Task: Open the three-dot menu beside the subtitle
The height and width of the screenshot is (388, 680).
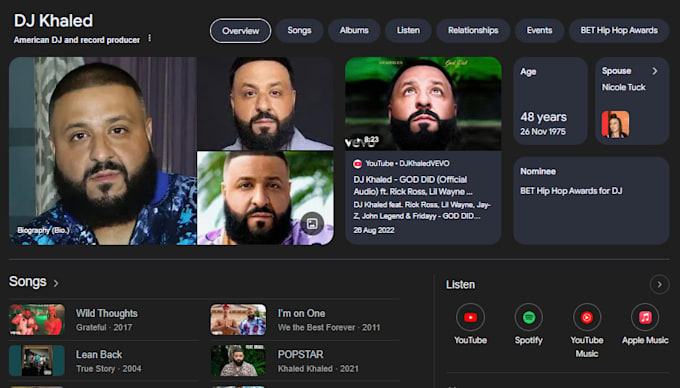Action: point(150,39)
